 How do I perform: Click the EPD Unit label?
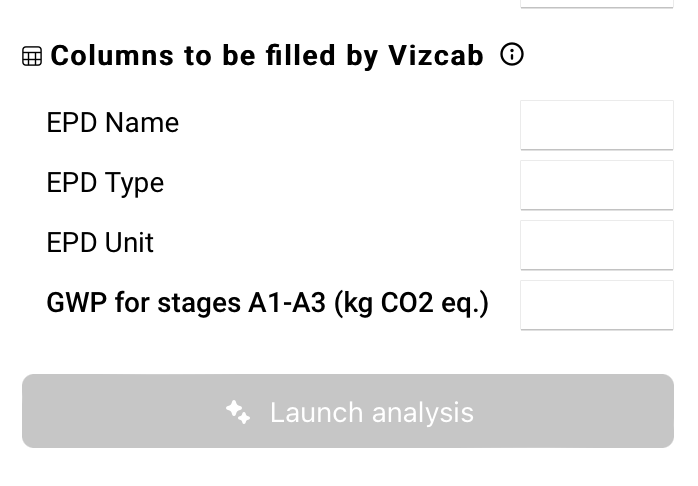pyautogui.click(x=100, y=243)
